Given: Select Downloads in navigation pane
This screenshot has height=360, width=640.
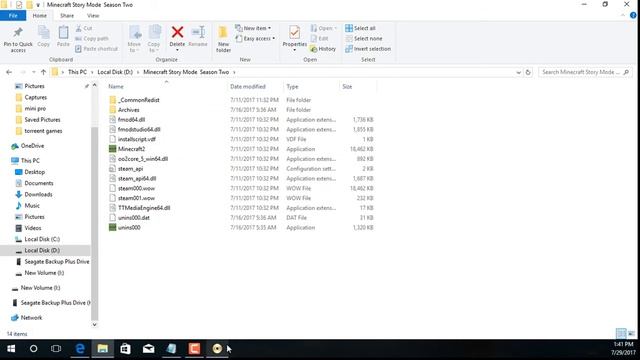Looking at the screenshot, I should pos(38,194).
